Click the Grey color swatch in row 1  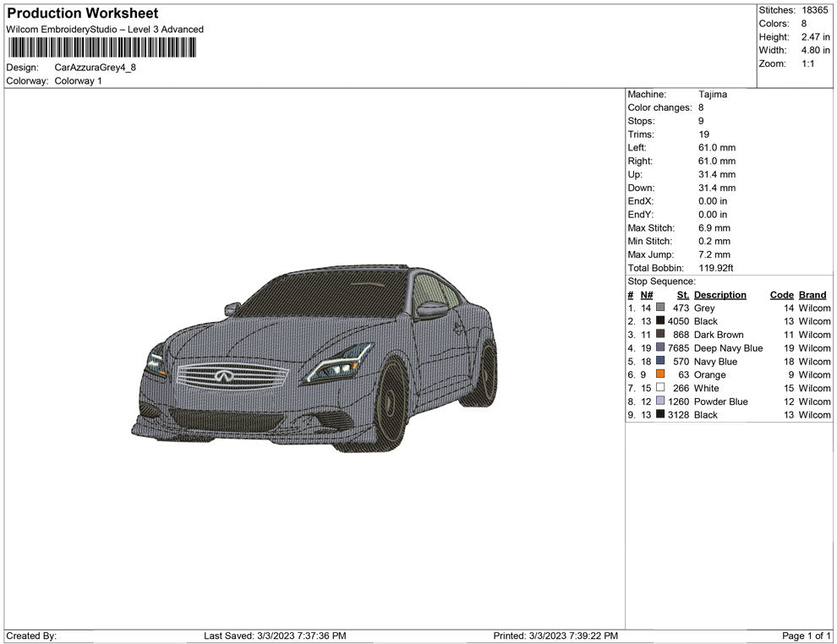pyautogui.click(x=660, y=308)
